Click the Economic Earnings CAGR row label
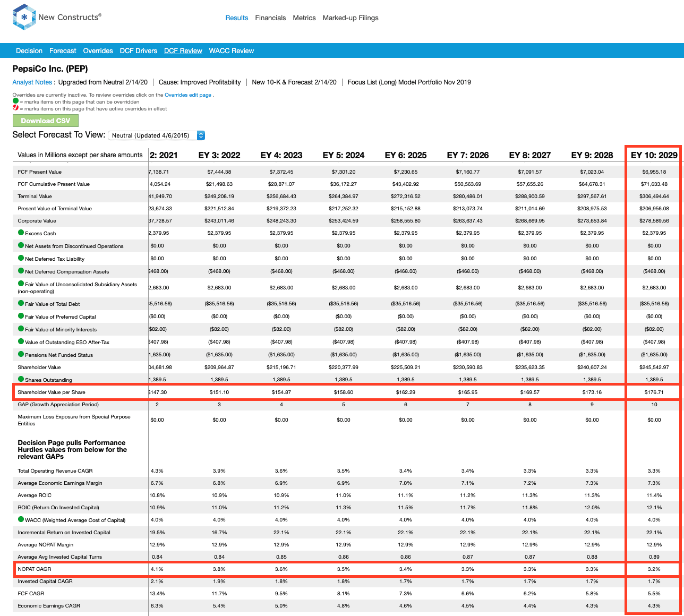 [49, 606]
